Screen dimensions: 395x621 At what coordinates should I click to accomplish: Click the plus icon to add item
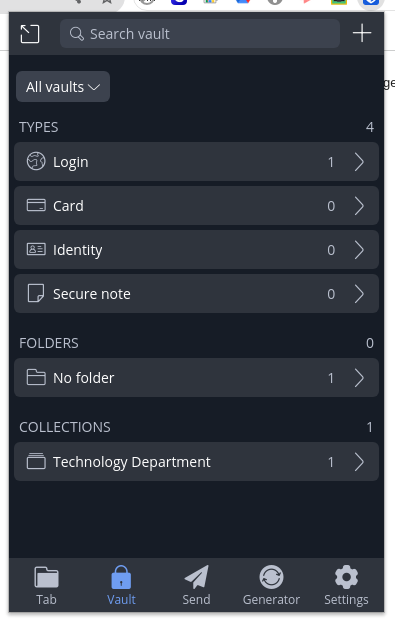coord(362,33)
